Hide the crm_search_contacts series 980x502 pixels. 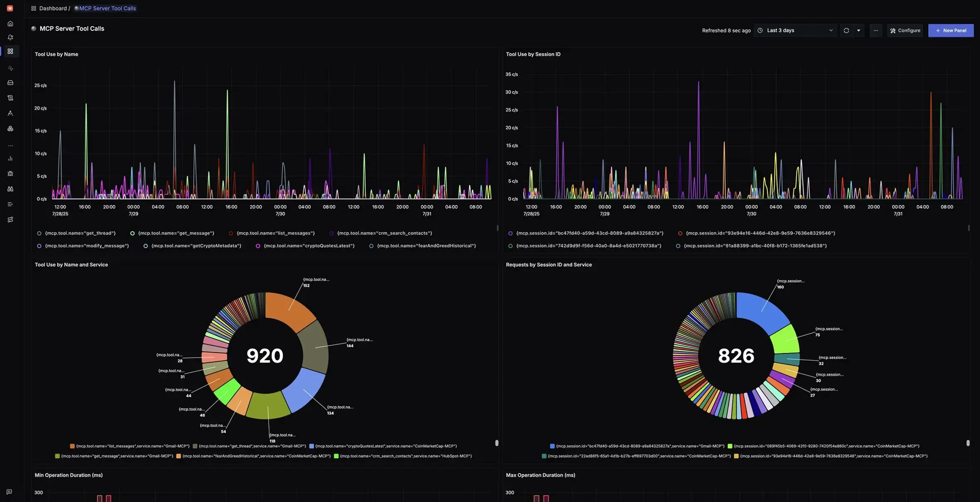pyautogui.click(x=384, y=233)
